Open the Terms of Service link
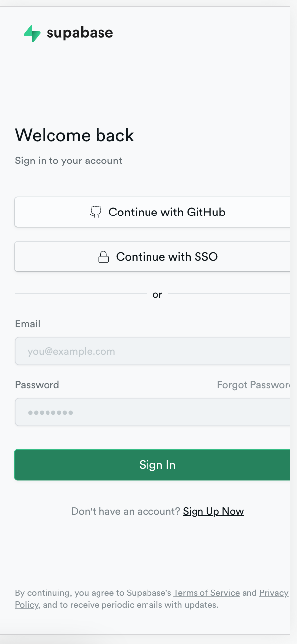Image resolution: width=297 pixels, height=644 pixels. point(206,593)
